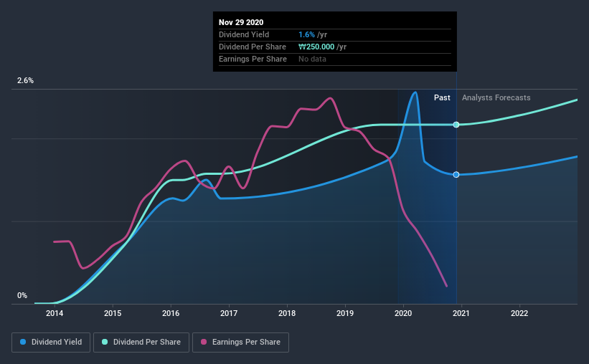The height and width of the screenshot is (364, 589).
Task: Click the 2016 x-axis label
Action: pyautogui.click(x=171, y=313)
